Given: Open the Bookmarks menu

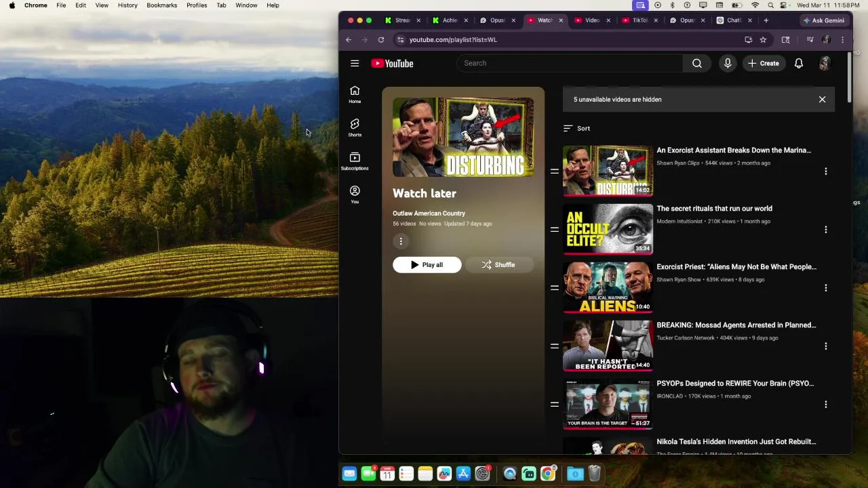Looking at the screenshot, I should (162, 5).
